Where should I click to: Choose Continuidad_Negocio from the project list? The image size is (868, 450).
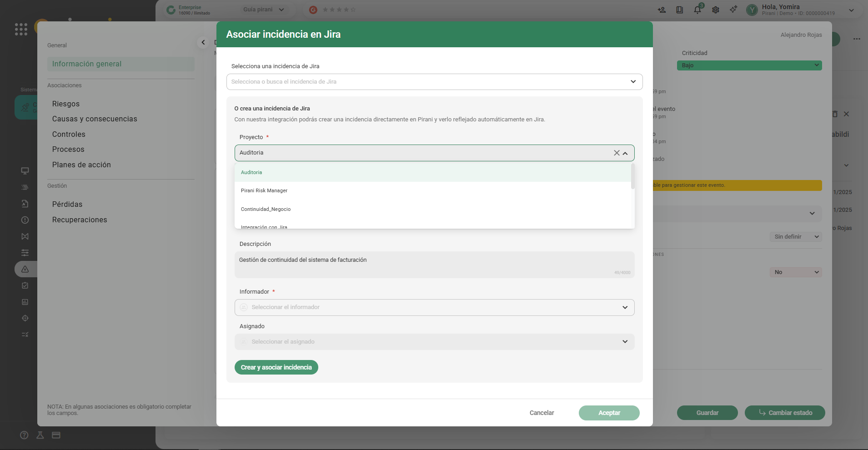click(266, 210)
